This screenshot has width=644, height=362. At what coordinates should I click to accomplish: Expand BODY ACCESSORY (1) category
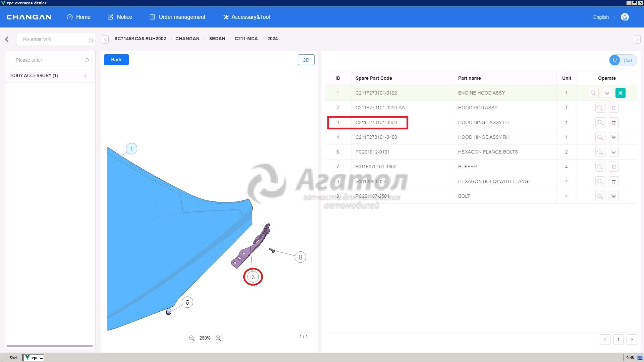pyautogui.click(x=85, y=76)
